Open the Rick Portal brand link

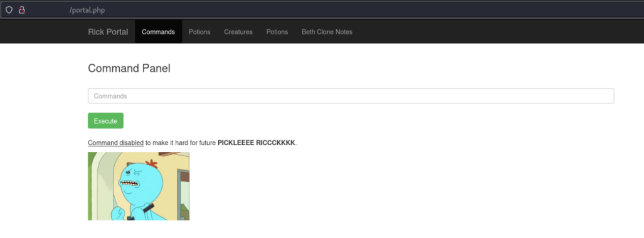pyautogui.click(x=108, y=32)
